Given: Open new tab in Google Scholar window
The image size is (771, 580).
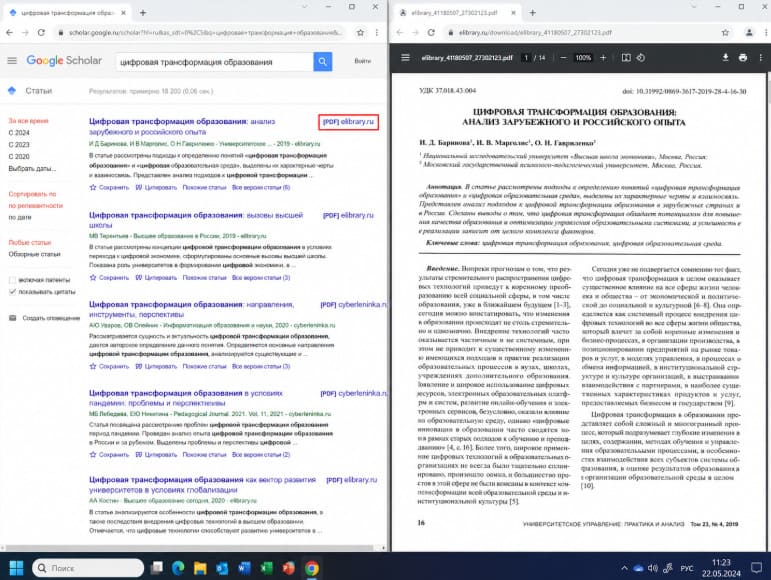Looking at the screenshot, I should tap(143, 13).
